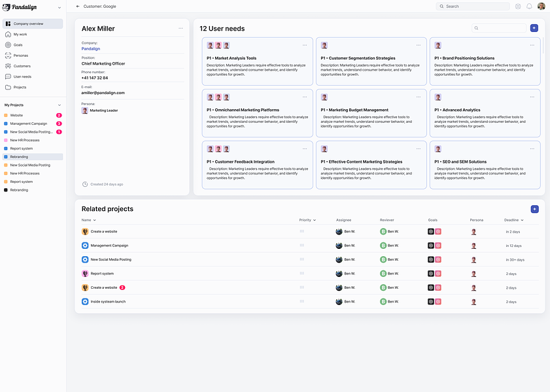This screenshot has width=550, height=392.
Task: Open the notifications bell icon
Action: point(529,7)
